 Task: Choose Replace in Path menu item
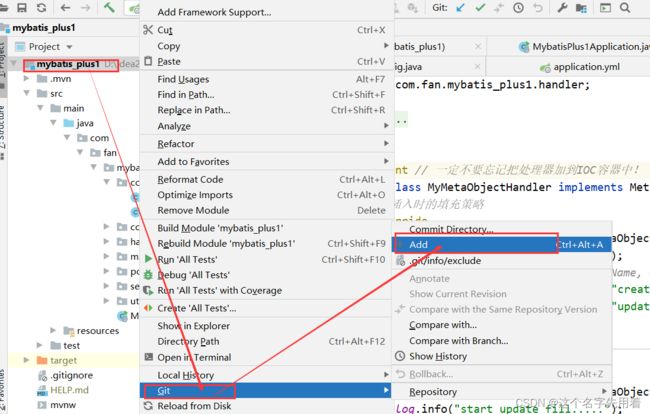(x=267, y=110)
